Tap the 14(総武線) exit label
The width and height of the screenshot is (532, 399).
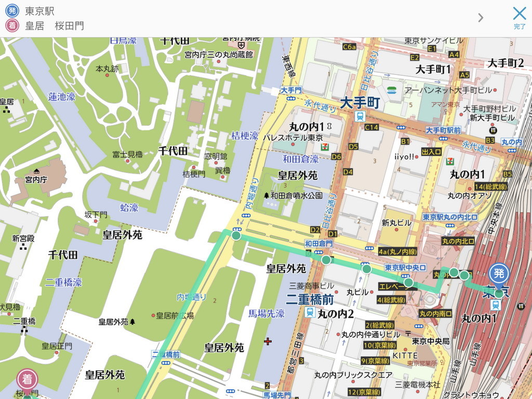coord(490,187)
